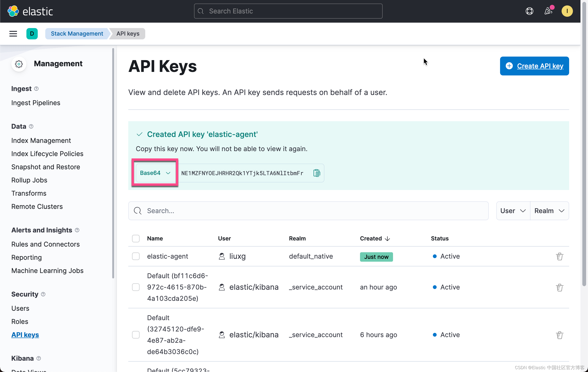This screenshot has width=588, height=372.
Task: Open the help menu lifebuoy icon
Action: point(529,11)
